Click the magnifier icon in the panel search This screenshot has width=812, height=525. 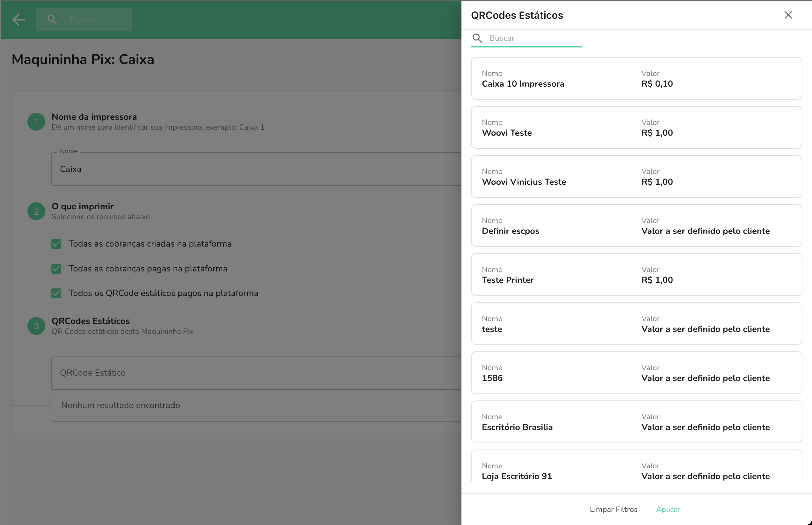(477, 38)
